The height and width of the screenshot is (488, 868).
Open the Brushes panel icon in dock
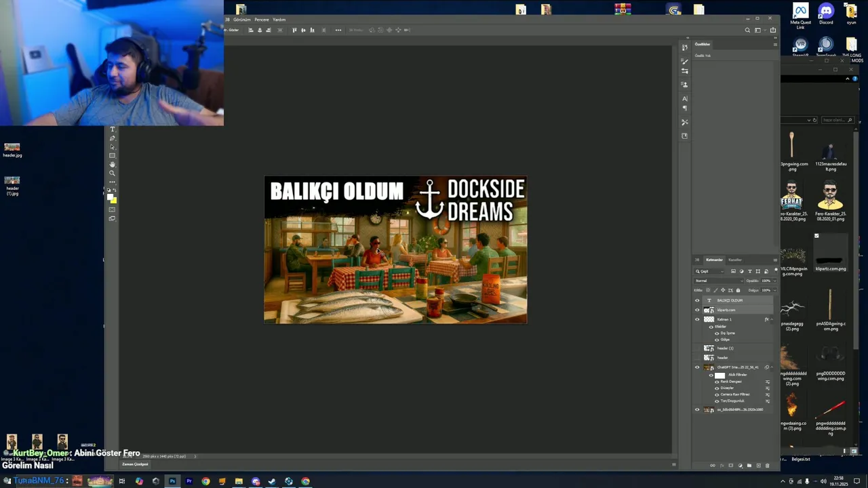(684, 61)
